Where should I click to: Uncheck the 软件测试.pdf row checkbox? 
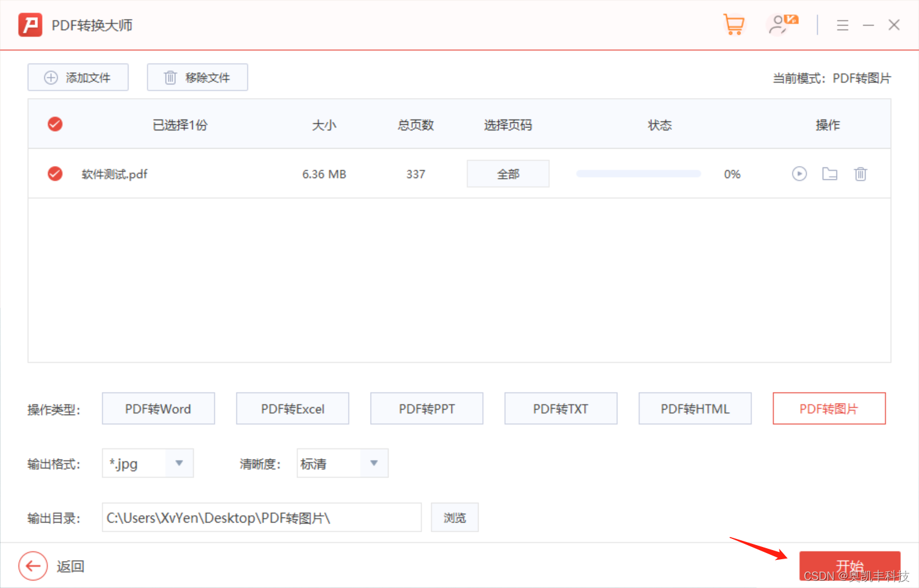pos(55,174)
